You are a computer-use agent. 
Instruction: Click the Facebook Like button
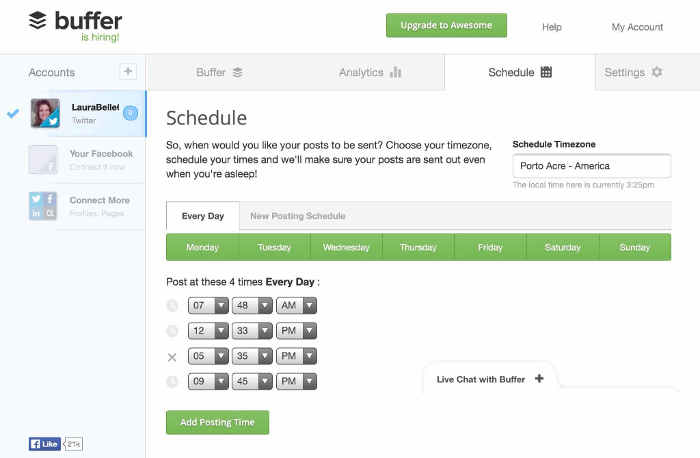tap(45, 443)
